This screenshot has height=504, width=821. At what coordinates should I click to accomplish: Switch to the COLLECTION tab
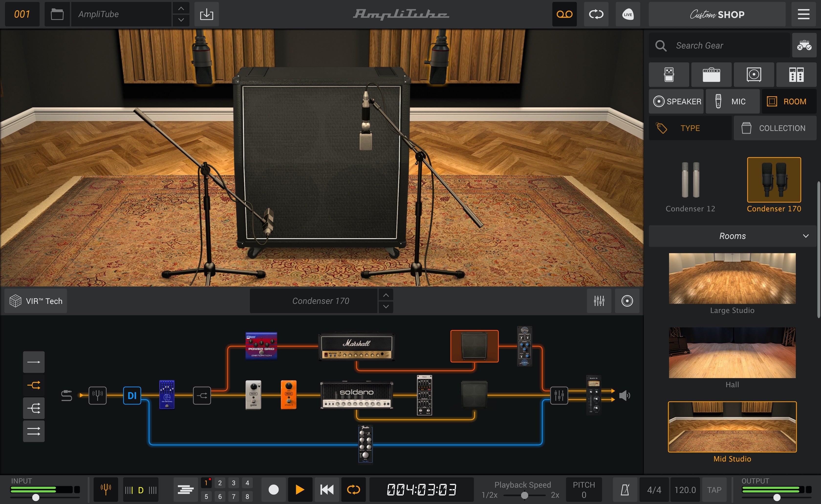(x=775, y=128)
